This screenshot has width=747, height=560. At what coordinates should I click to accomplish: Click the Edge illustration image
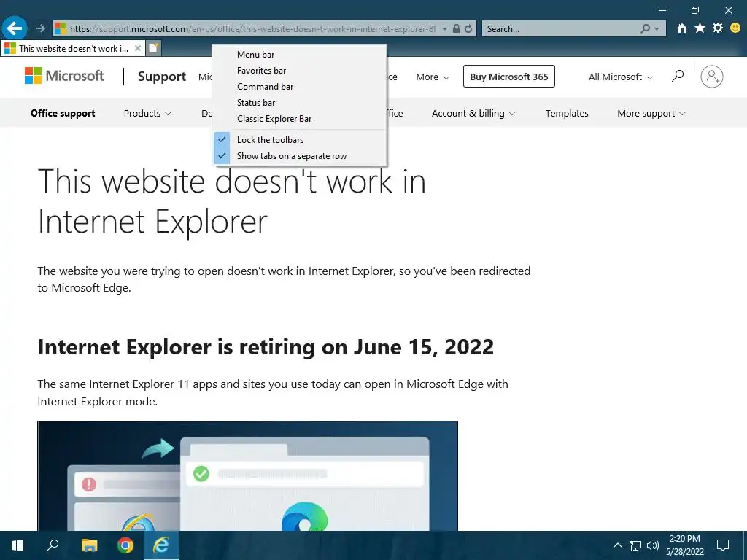pyautogui.click(x=248, y=475)
